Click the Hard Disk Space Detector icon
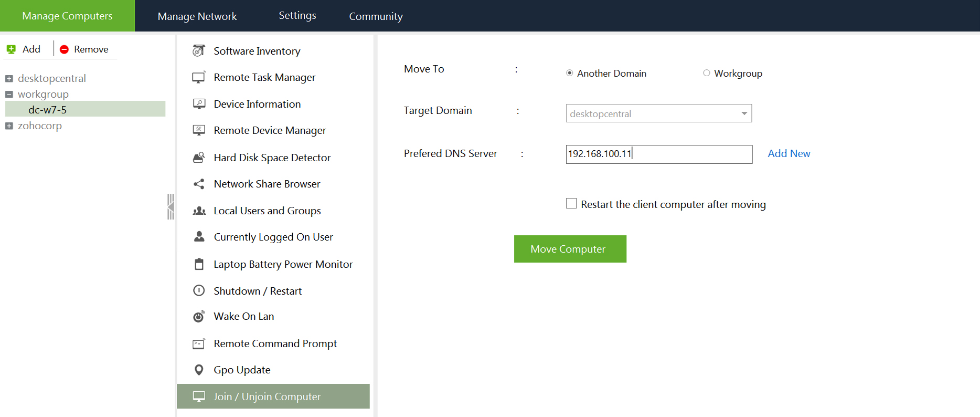 (199, 157)
